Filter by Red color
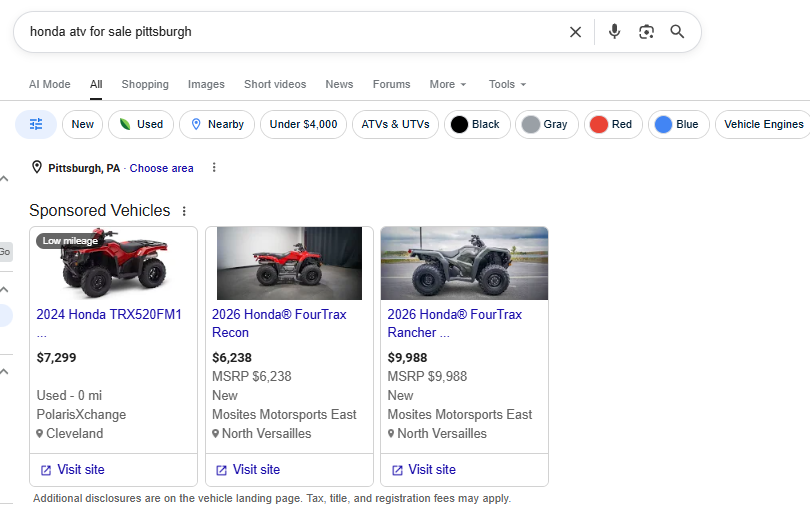 (613, 124)
